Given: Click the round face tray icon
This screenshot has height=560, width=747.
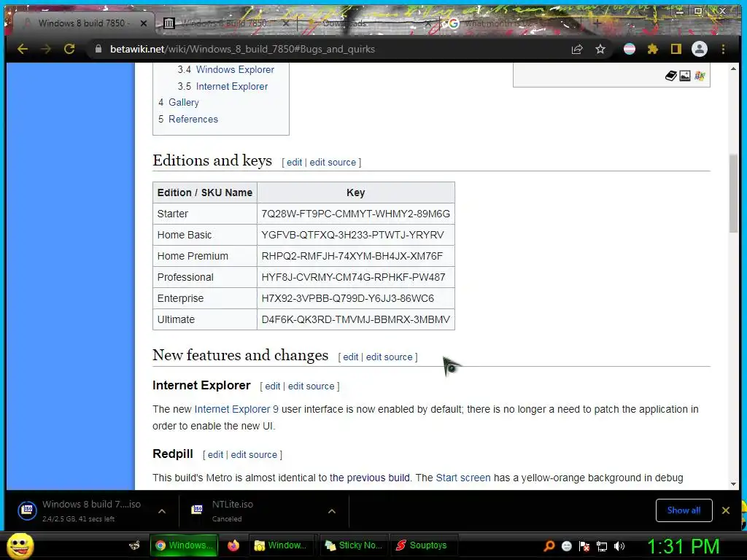Looking at the screenshot, I should 566,546.
